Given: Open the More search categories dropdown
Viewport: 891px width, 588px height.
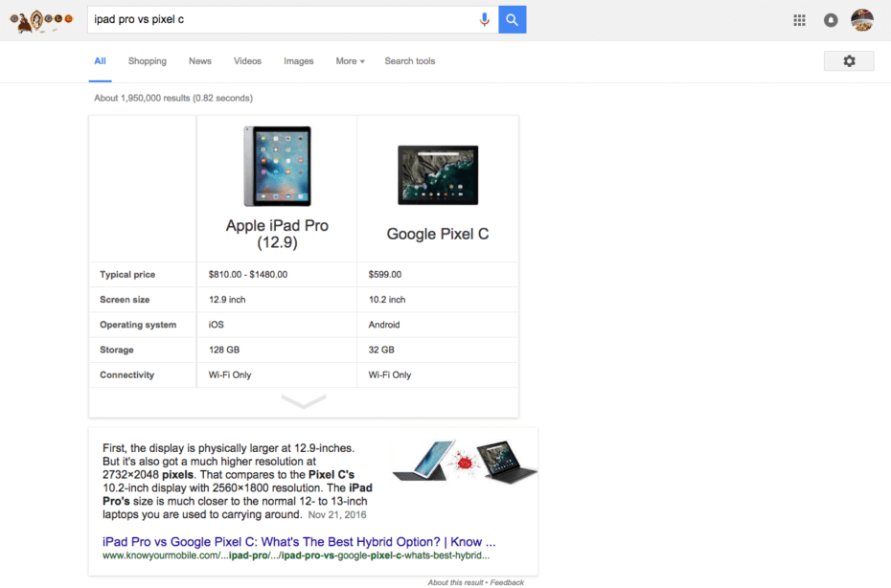Looking at the screenshot, I should (x=350, y=61).
